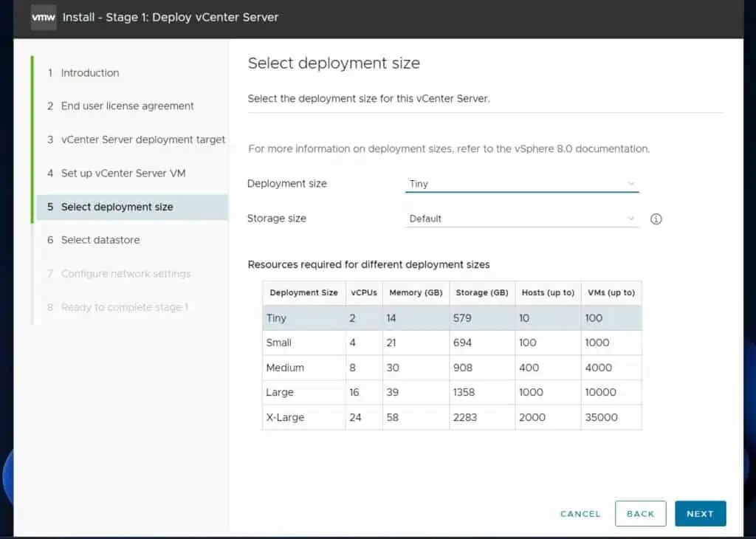Cancel the vCenter Server installation
Image resolution: width=756 pixels, height=539 pixels.
click(x=580, y=513)
